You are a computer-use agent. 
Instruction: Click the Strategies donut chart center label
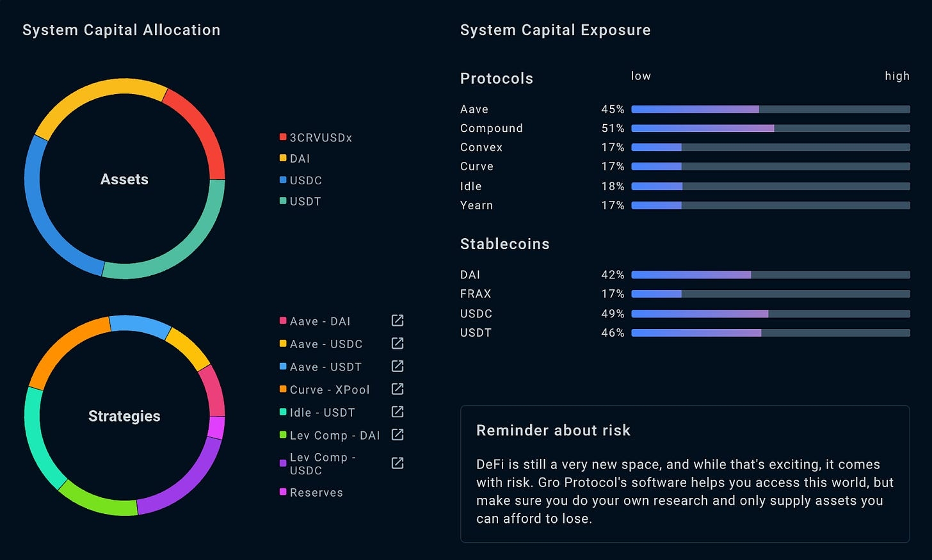pyautogui.click(x=124, y=416)
